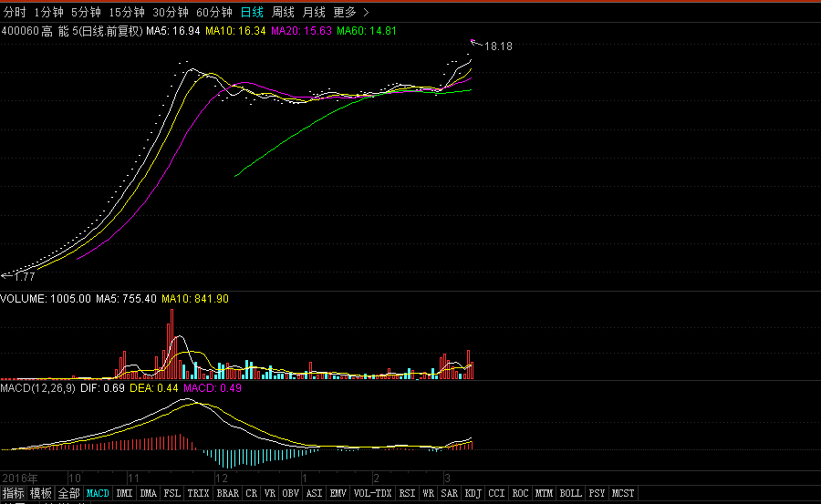Select the PSY indicator tab
Screen dimensions: 821x504
(x=597, y=493)
